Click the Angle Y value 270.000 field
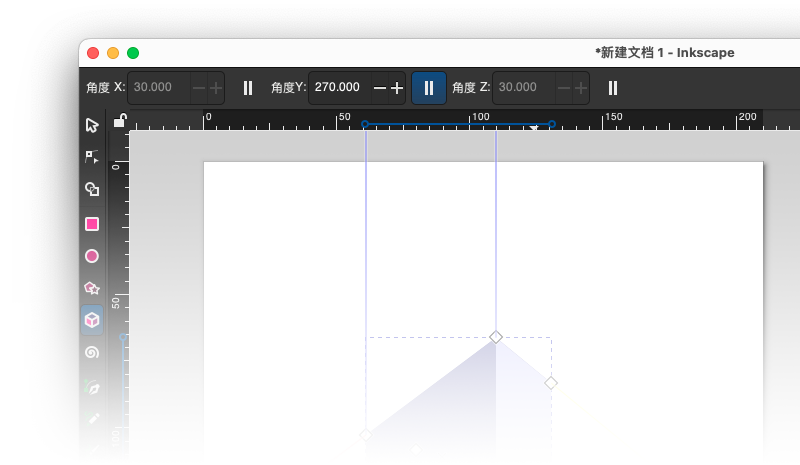800x465 pixels. click(340, 87)
